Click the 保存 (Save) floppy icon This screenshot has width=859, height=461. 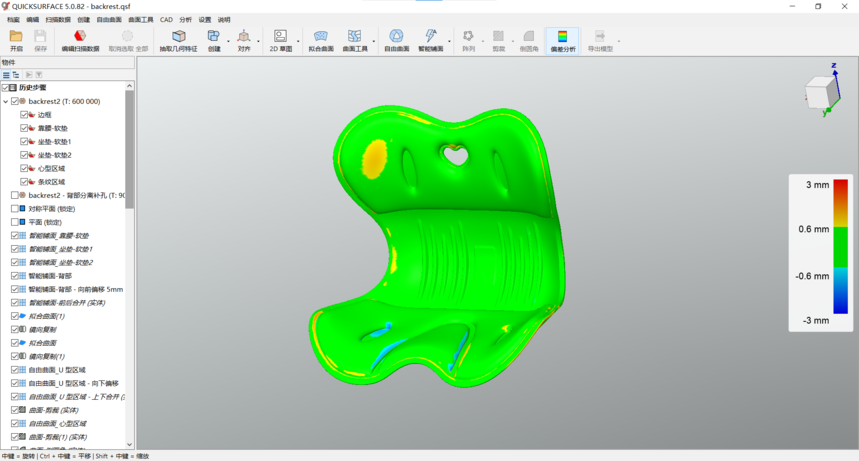[x=40, y=36]
